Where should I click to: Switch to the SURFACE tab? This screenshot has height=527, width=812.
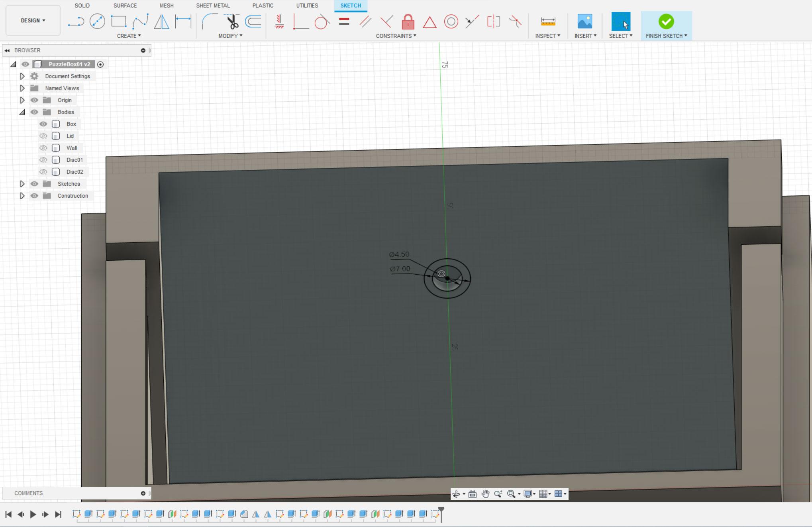click(x=125, y=6)
